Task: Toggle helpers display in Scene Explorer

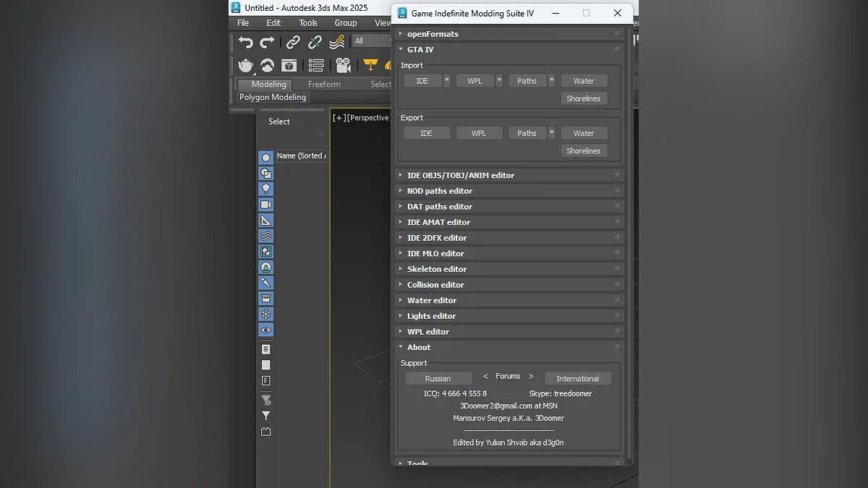Action: click(266, 221)
